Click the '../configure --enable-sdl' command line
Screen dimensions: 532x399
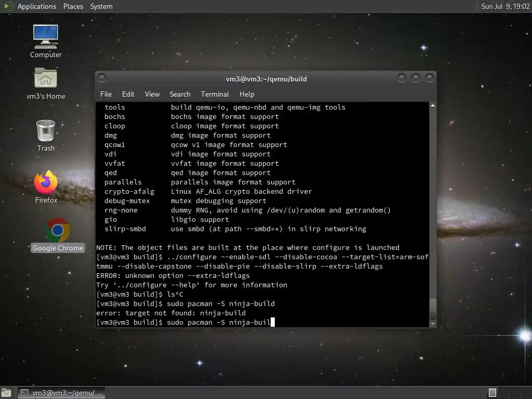(x=262, y=262)
